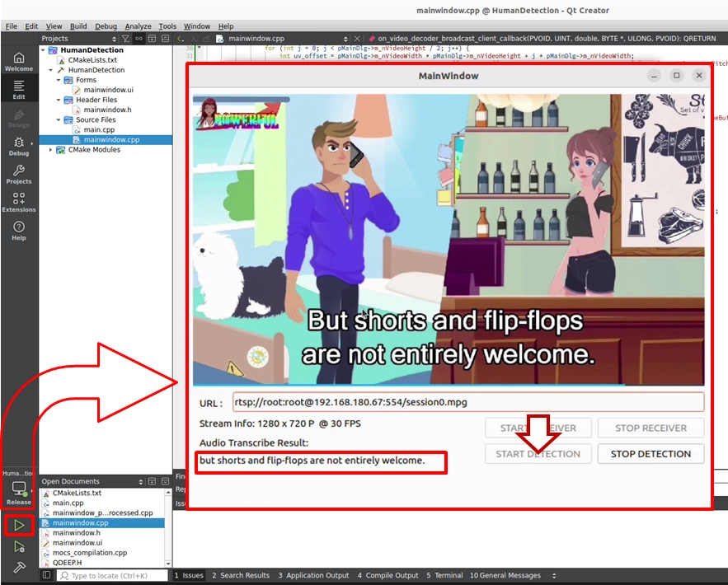The image size is (728, 585).
Task: Switch to General Messages pane
Action: click(505, 575)
